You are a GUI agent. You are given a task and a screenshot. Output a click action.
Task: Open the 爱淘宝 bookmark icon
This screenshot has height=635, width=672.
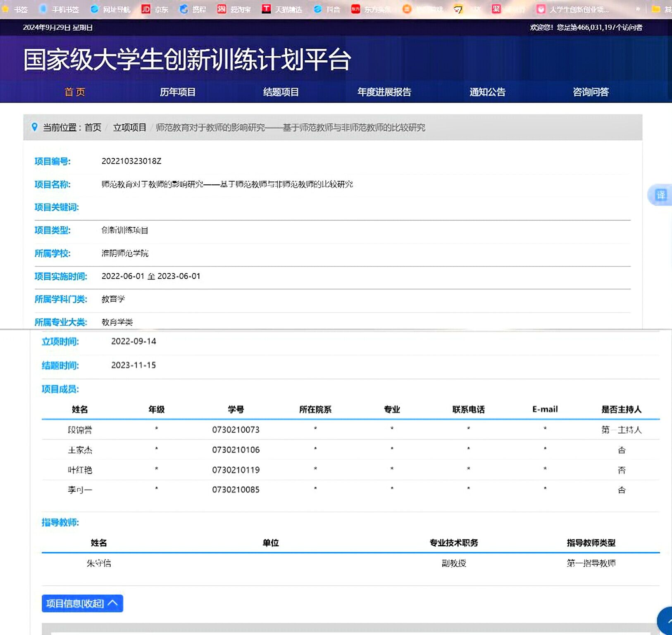(x=222, y=9)
